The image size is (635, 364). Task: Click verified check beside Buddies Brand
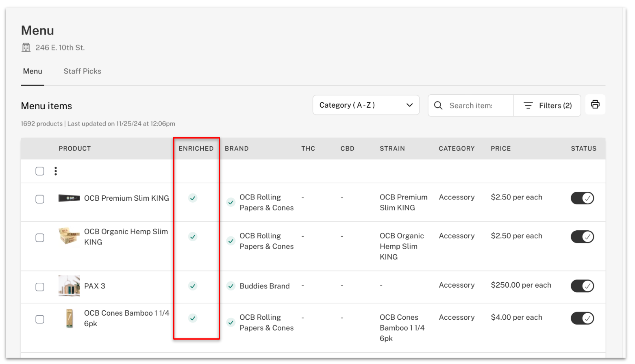(231, 286)
